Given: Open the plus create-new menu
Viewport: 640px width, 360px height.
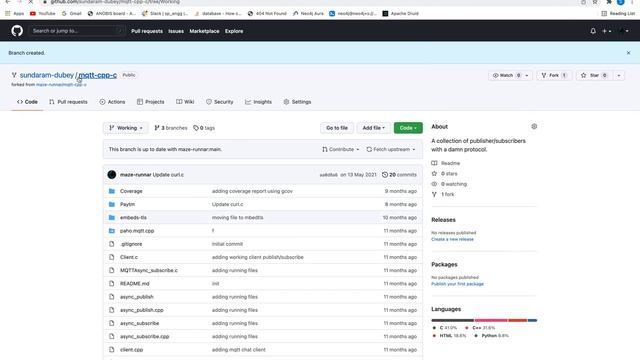Looking at the screenshot, I should [607, 31].
